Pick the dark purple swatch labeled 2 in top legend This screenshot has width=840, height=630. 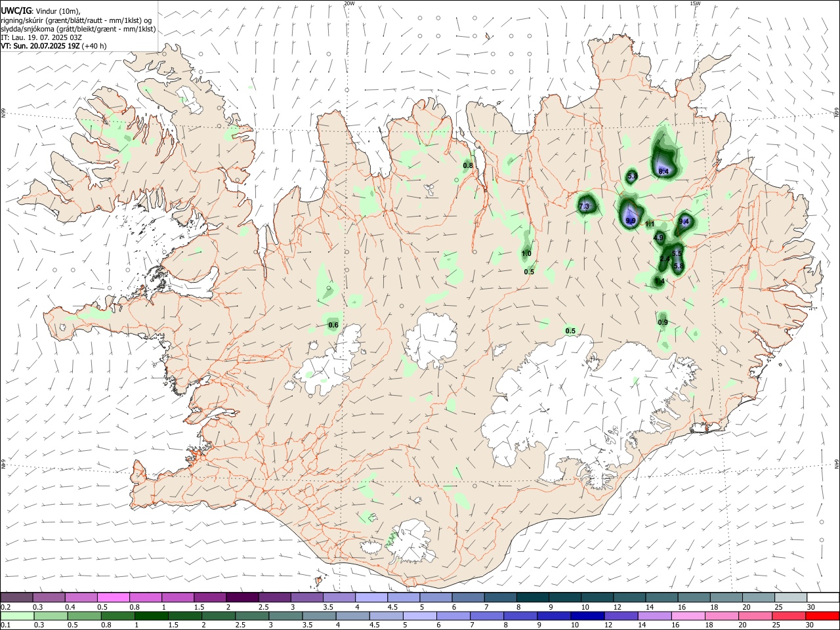coord(242,597)
